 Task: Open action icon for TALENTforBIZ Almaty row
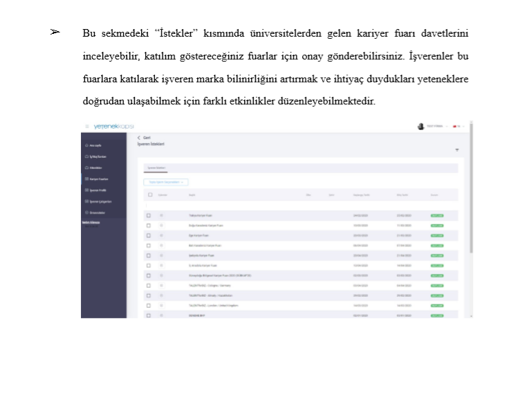(161, 295)
